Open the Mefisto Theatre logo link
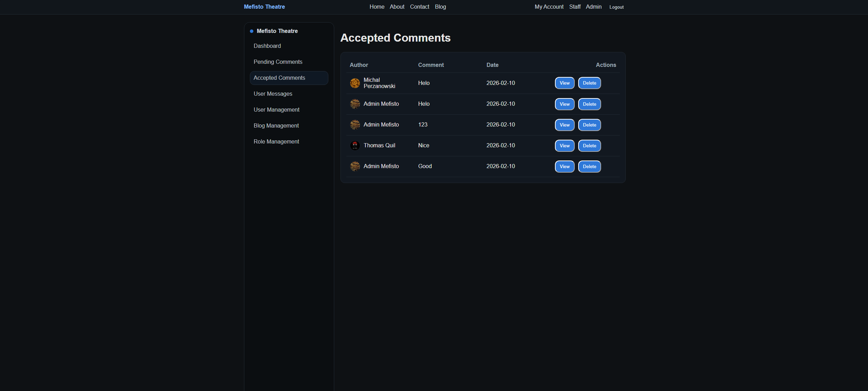This screenshot has height=391, width=868. click(x=264, y=7)
